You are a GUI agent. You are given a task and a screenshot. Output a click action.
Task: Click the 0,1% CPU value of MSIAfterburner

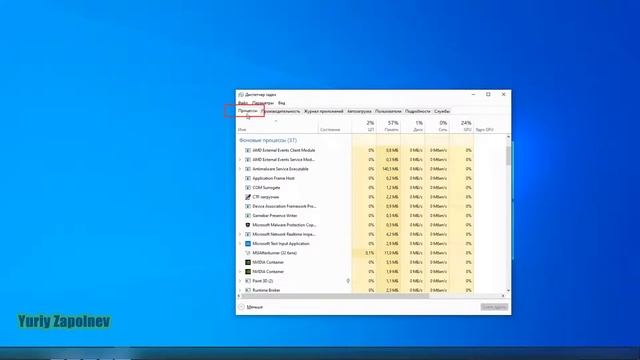pyautogui.click(x=369, y=253)
